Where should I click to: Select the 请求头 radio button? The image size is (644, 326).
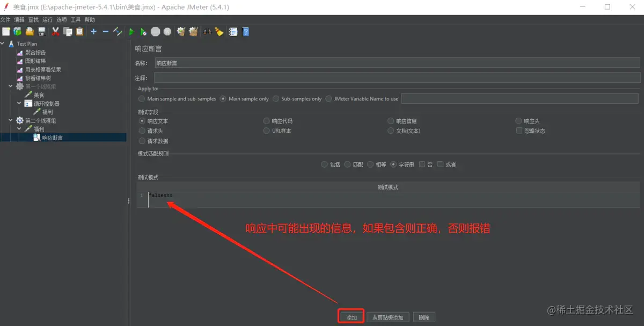tap(142, 131)
